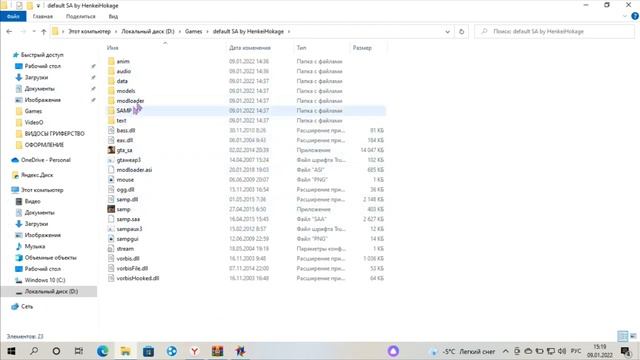Open Быстрый доступ in sidebar
This screenshot has height=360, width=640.
point(42,55)
